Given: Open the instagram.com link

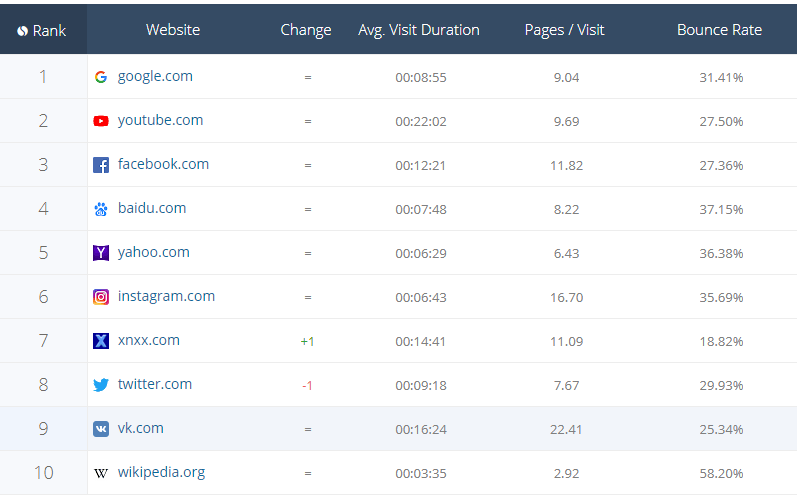Looking at the screenshot, I should point(166,296).
